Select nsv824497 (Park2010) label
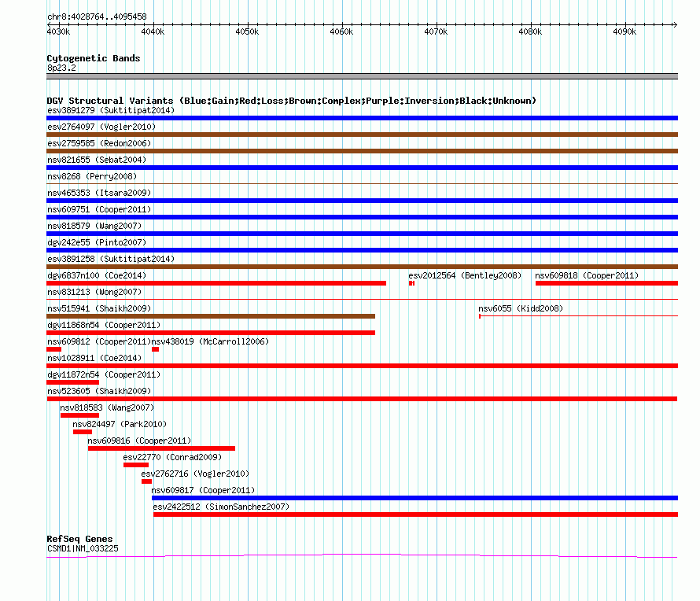Image resolution: width=700 pixels, height=601 pixels. (120, 424)
